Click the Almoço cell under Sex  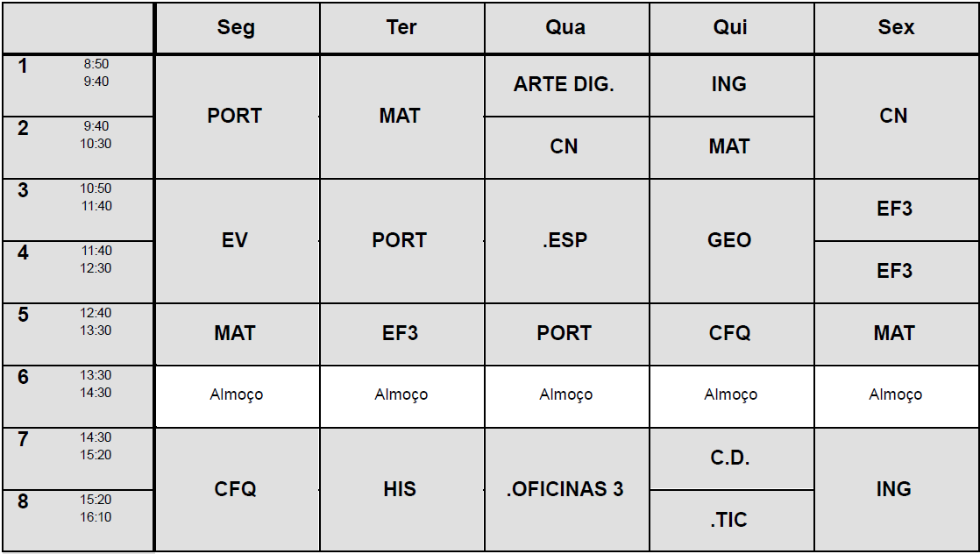pyautogui.click(x=895, y=395)
